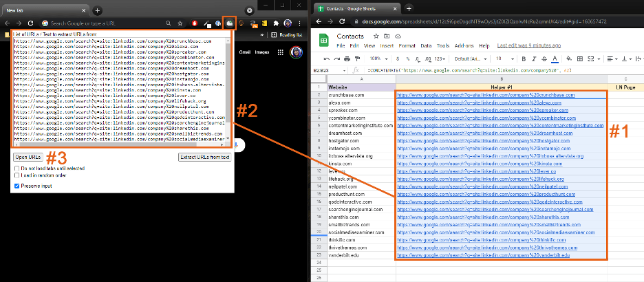The width and height of the screenshot is (644, 282).
Task: Print the Contacts spreadsheet
Action: click(x=347, y=59)
